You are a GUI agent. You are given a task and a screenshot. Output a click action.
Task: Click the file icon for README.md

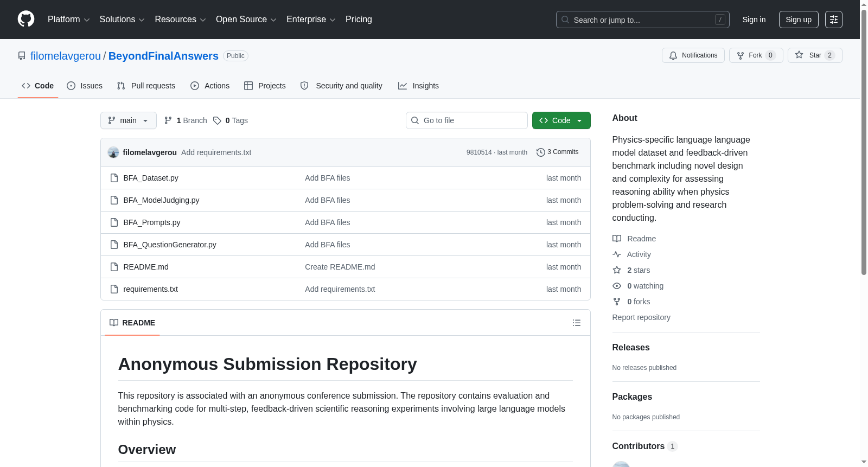pos(114,267)
